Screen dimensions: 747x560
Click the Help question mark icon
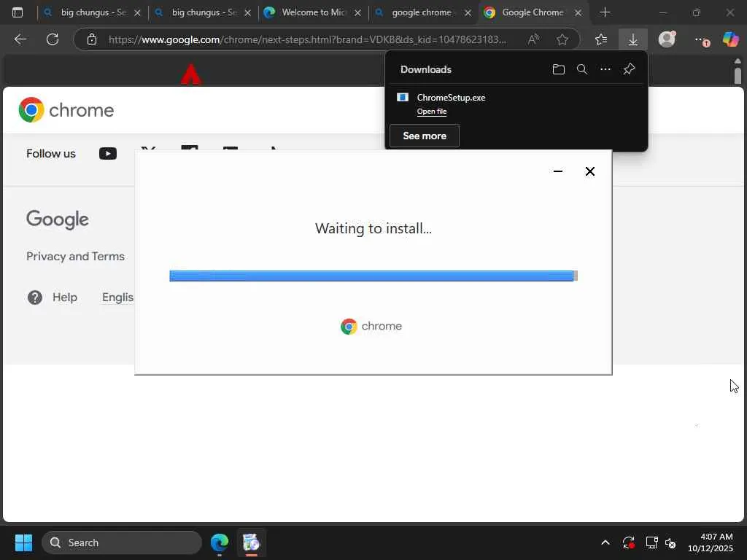[35, 297]
